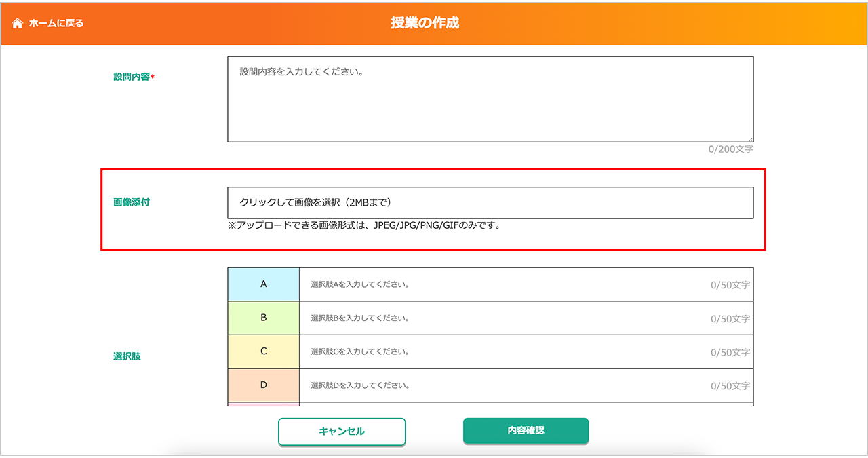The width and height of the screenshot is (868, 458).
Task: Focus the 選択肢B input field
Action: point(502,318)
